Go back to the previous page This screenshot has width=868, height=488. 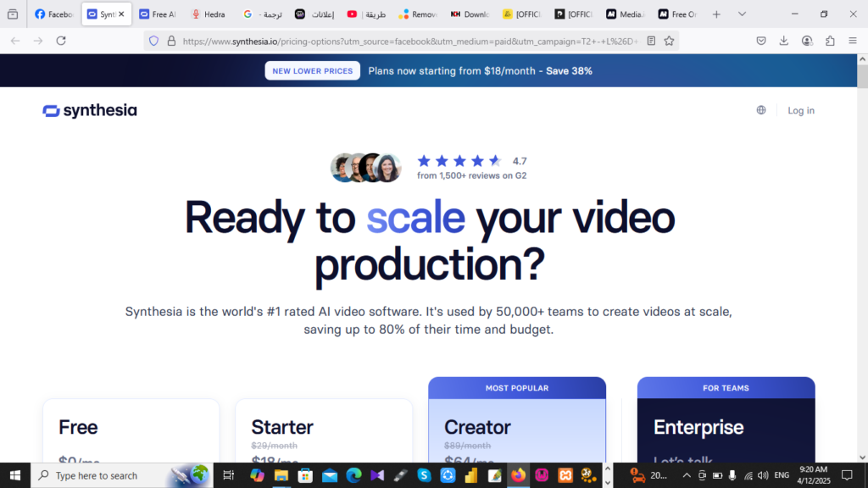(x=15, y=41)
